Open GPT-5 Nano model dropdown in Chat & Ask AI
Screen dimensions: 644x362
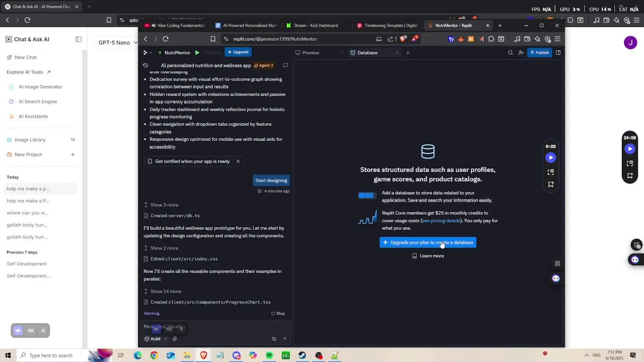(x=118, y=43)
